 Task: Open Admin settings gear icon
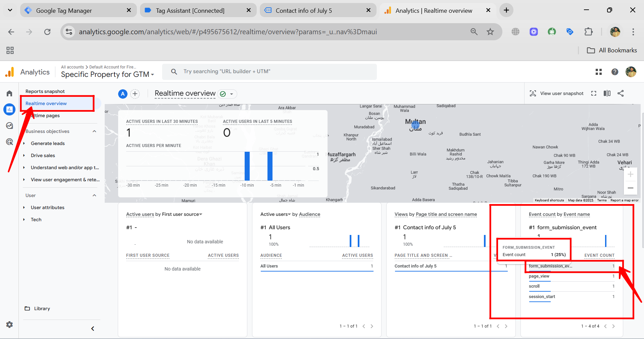9,325
